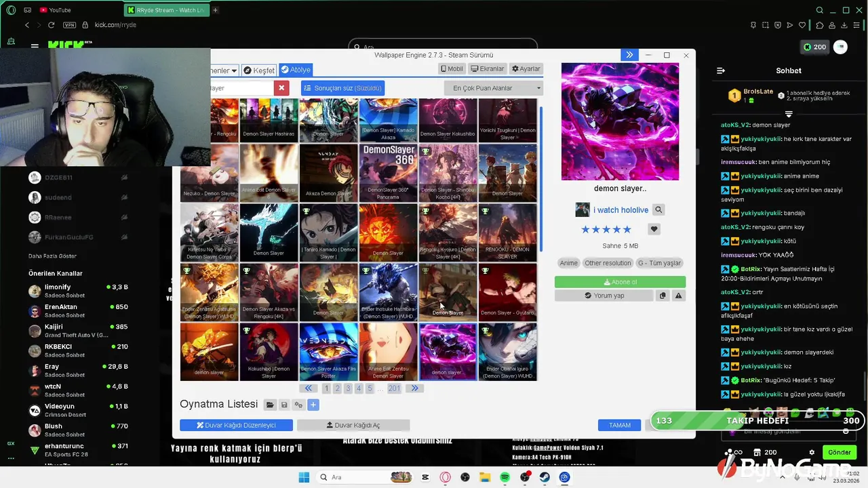868x488 pixels.
Task: Select the Anime Edit Zenitsu Demon Slayer wallpaper
Action: coord(388,352)
